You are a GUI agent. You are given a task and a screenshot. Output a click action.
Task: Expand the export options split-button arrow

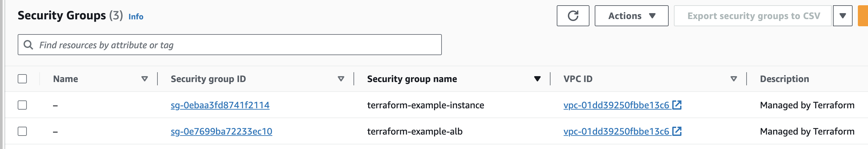[842, 16]
